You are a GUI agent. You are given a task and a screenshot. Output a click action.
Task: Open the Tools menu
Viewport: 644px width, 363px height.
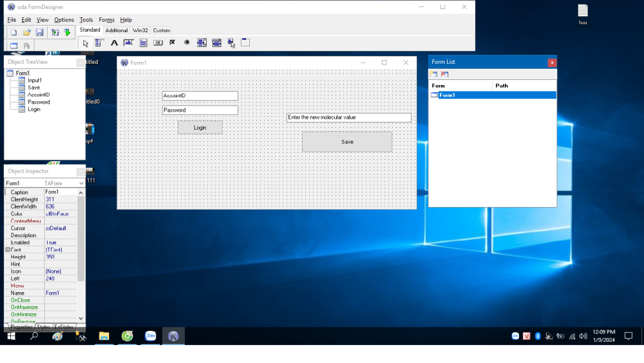click(86, 20)
